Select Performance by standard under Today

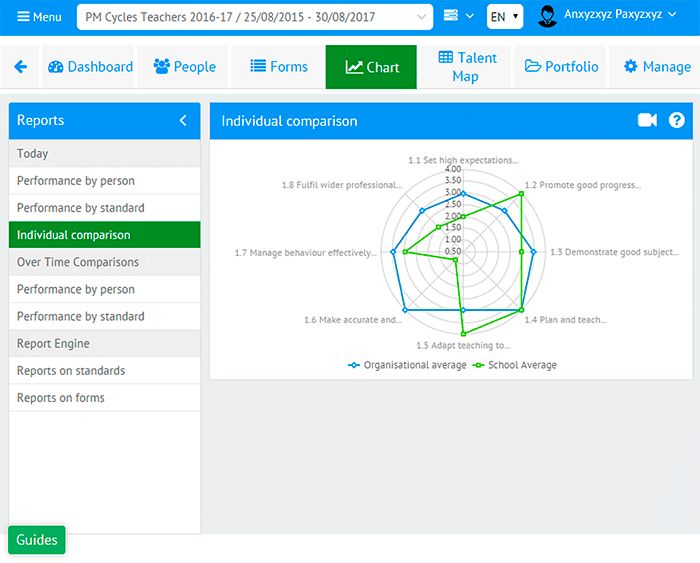click(x=104, y=208)
